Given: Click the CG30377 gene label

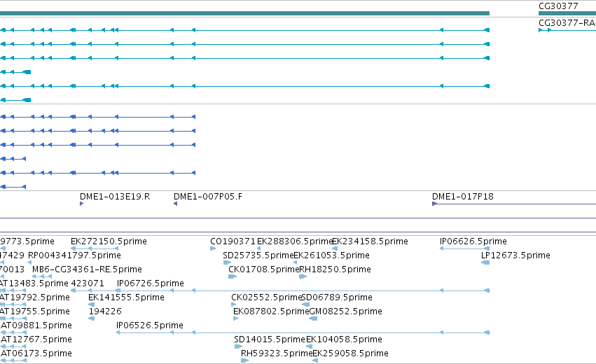Looking at the screenshot, I should [558, 6].
